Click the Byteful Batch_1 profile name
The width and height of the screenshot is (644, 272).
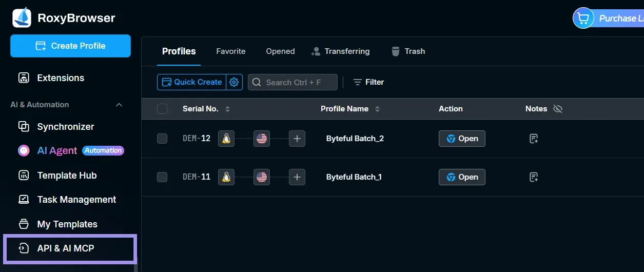point(354,177)
